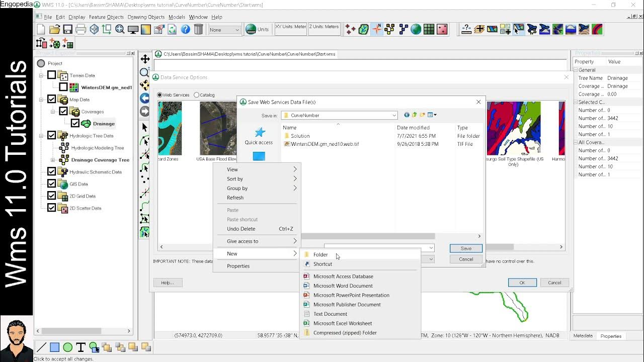Screen dimensions: 644x362
Task: Click the Help... button
Action: tap(168, 283)
